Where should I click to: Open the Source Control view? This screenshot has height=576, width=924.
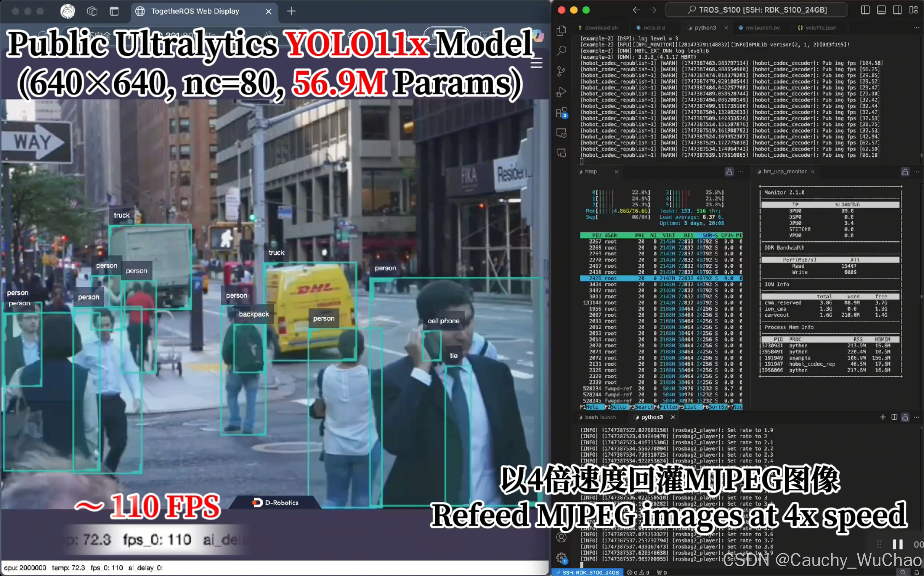(562, 72)
